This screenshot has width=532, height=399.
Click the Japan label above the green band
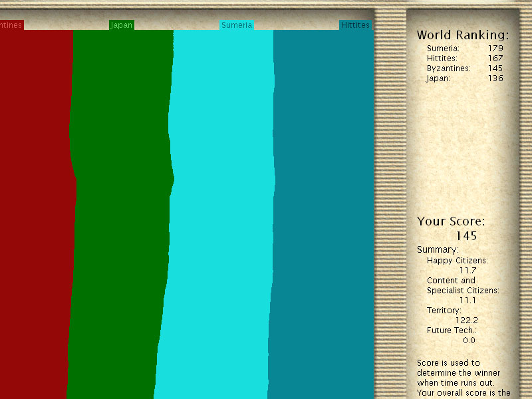coord(122,25)
